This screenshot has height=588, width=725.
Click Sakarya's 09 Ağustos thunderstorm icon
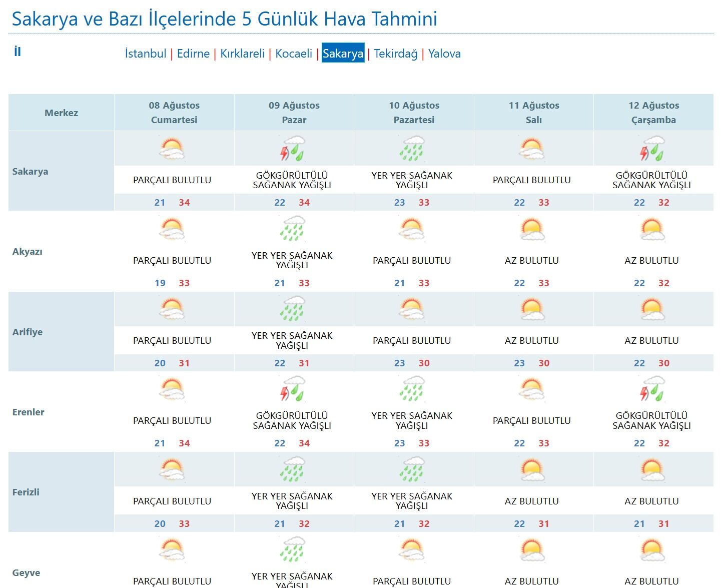[292, 149]
